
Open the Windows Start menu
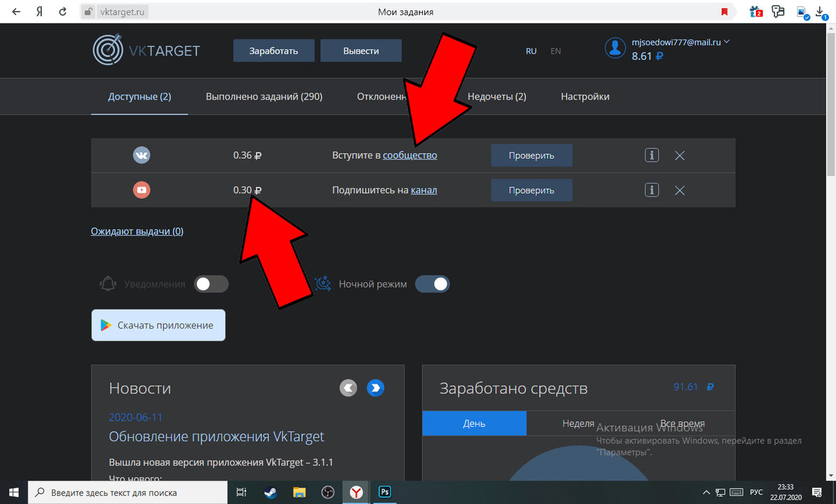pyautogui.click(x=14, y=492)
